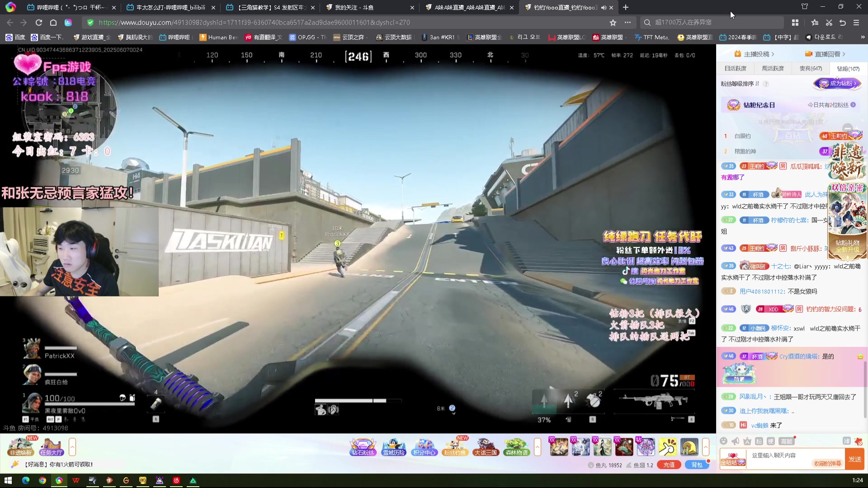The image size is (868, 488).
Task: Click the browser search box
Action: [x=712, y=23]
